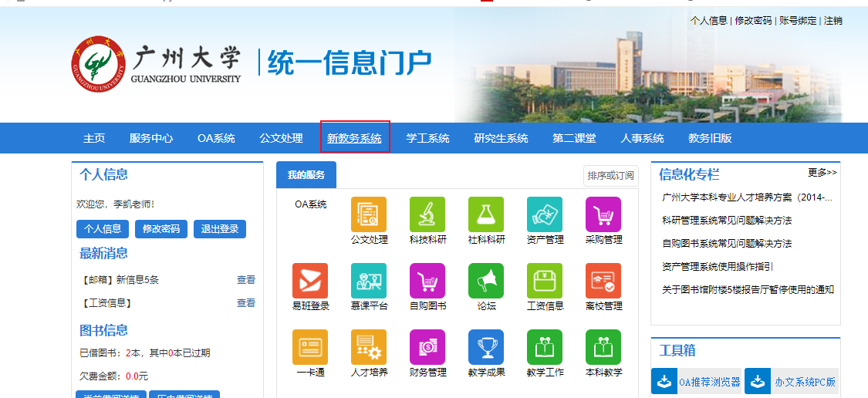
Task: Open the 财务管理 icon
Action: point(427,347)
